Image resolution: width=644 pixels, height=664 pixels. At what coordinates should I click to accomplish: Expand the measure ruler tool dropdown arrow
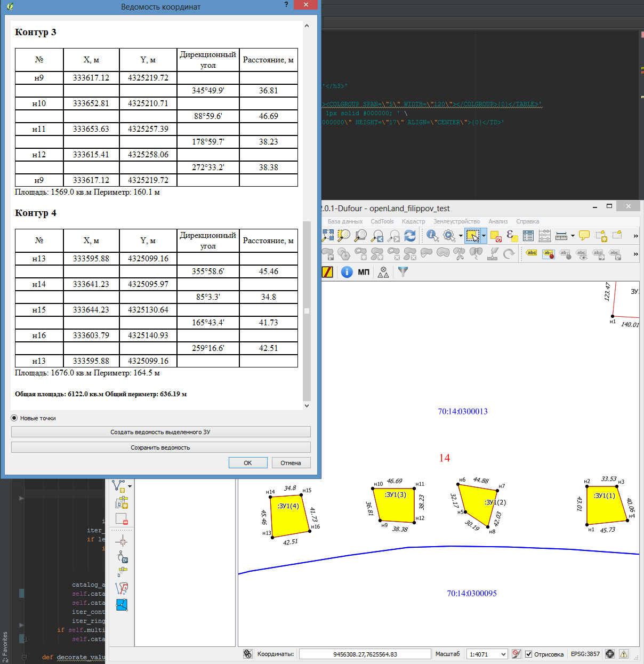tap(573, 236)
